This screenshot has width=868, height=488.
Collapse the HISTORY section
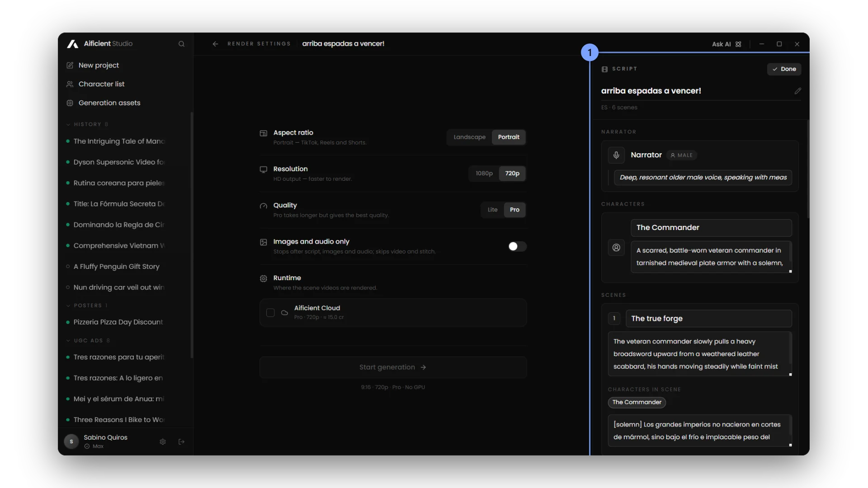[x=87, y=124]
